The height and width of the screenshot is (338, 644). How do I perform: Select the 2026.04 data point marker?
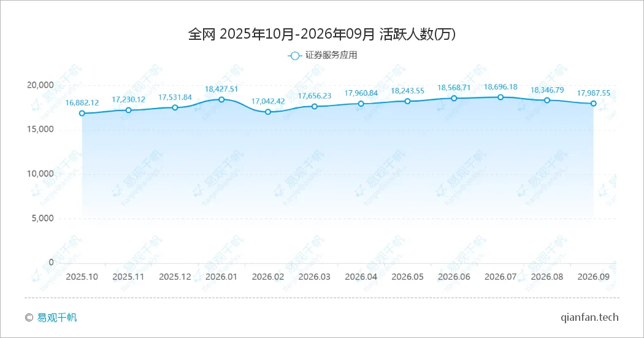(x=361, y=104)
